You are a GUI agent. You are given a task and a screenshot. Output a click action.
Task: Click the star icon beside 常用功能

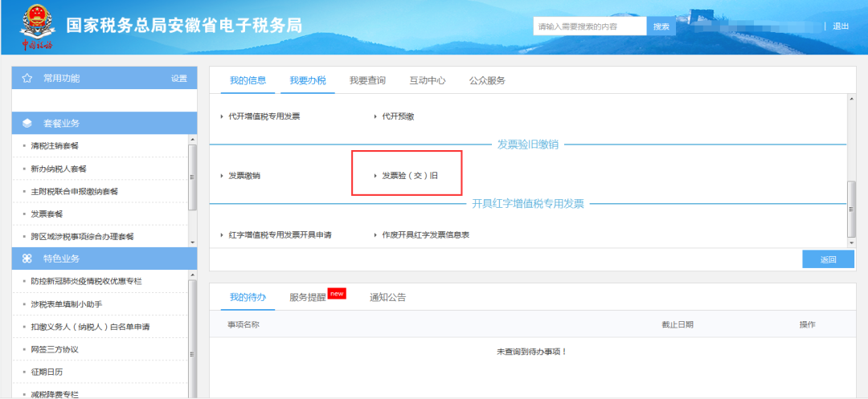27,79
